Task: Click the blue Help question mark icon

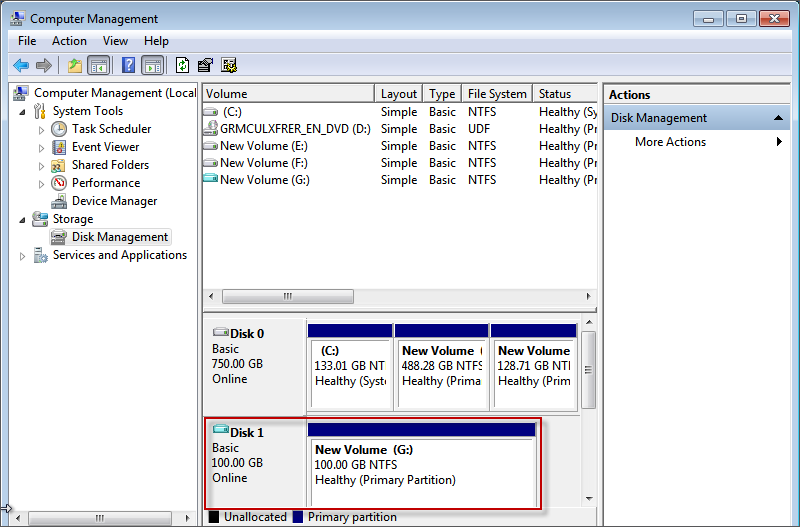Action: click(x=129, y=65)
